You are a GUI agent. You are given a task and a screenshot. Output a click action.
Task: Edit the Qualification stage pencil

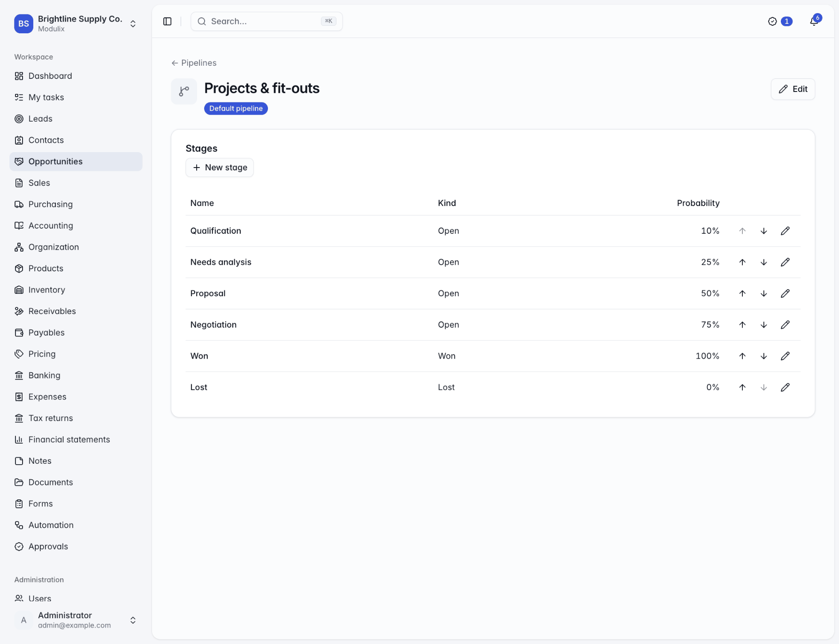tap(785, 231)
